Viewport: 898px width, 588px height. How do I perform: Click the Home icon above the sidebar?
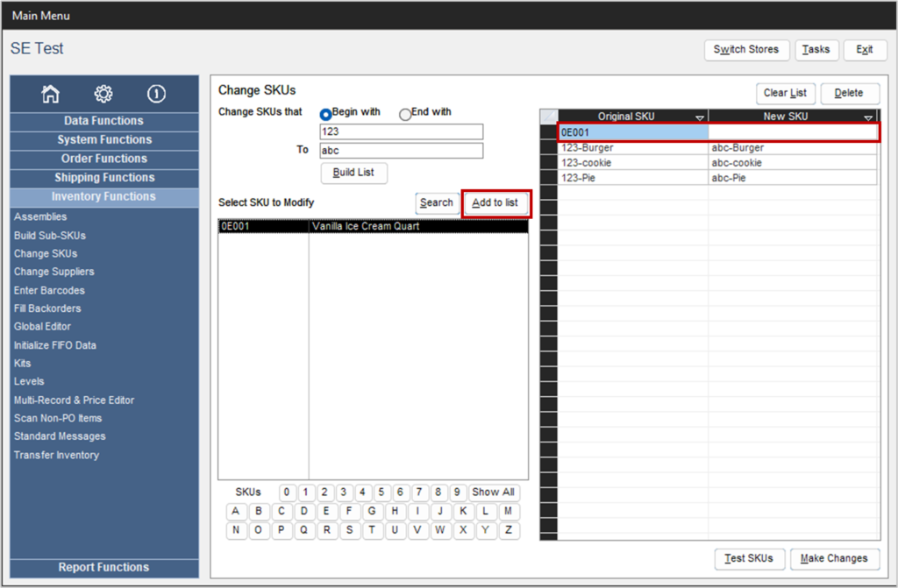tap(50, 94)
